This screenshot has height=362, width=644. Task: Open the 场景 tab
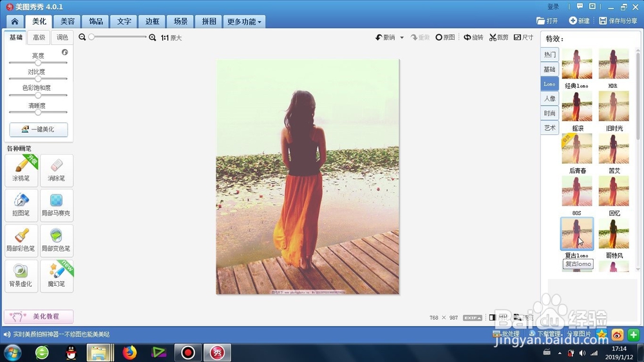point(180,21)
